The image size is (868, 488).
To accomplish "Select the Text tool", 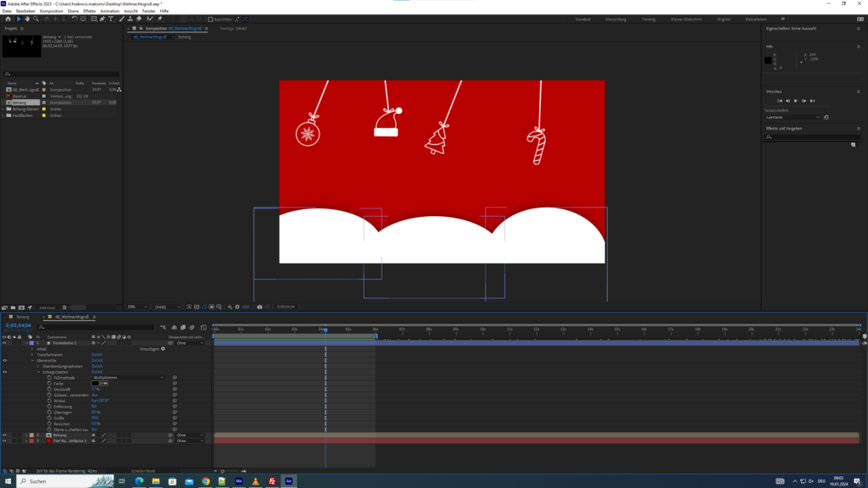I will pyautogui.click(x=113, y=19).
